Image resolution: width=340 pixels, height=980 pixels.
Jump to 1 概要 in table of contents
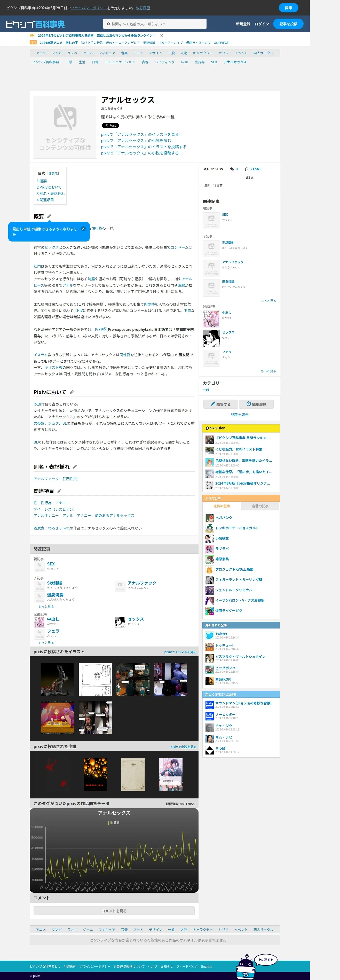42,181
